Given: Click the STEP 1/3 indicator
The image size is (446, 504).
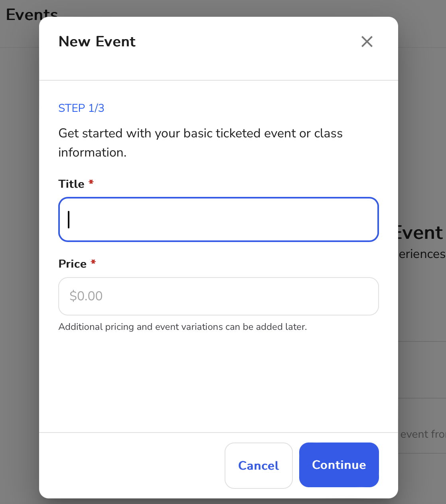Looking at the screenshot, I should (x=81, y=108).
